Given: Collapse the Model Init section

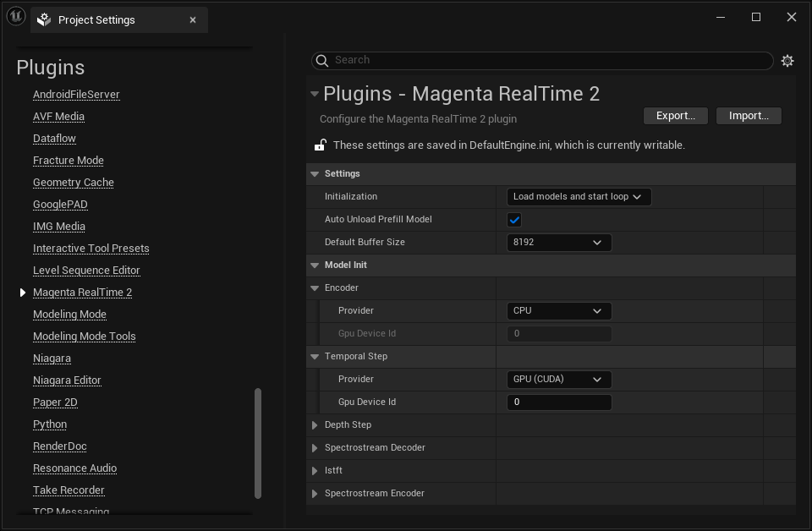Looking at the screenshot, I should [x=315, y=265].
